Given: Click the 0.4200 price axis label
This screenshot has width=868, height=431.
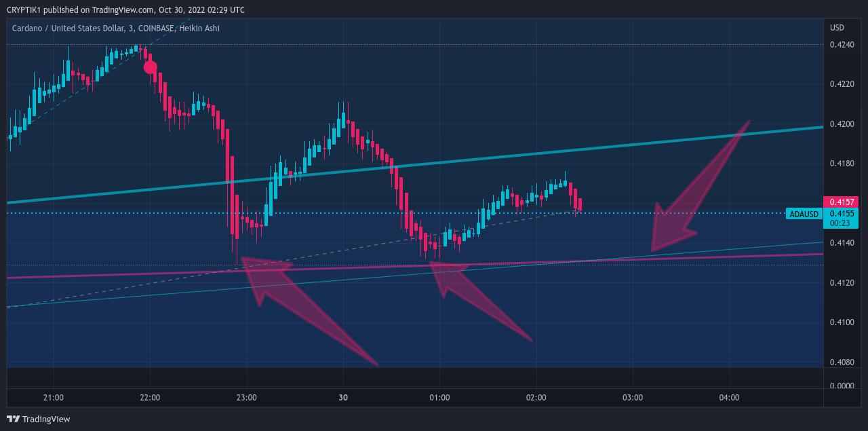Looking at the screenshot, I should click(841, 124).
